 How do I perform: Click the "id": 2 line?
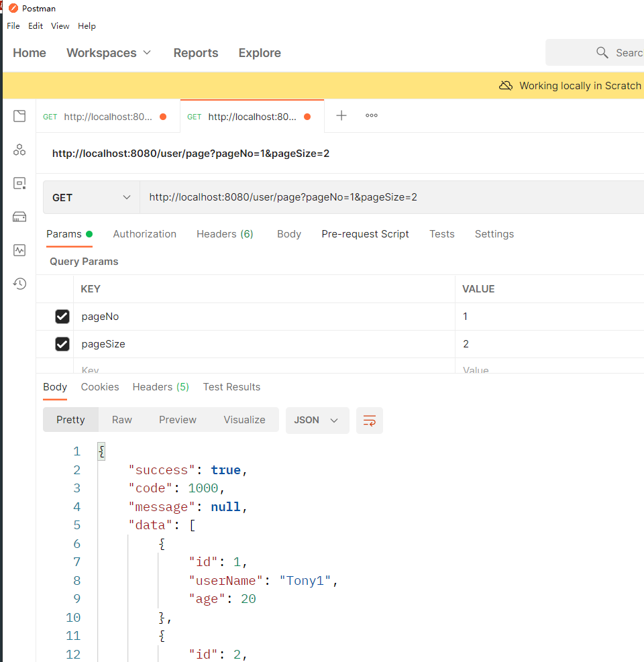217,655
